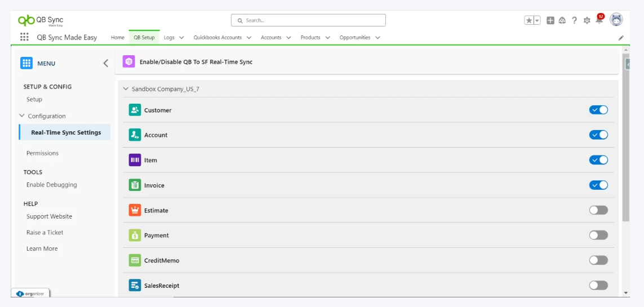Screen dimensions: 644x307
Task: Open the user avatar profile icon
Action: click(x=616, y=20)
